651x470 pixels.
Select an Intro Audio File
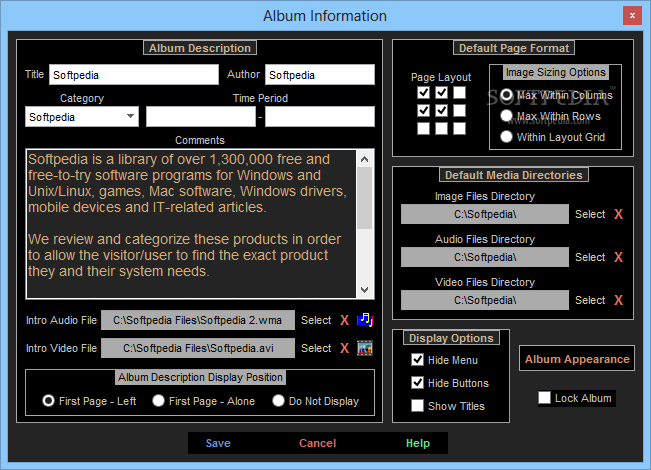point(316,320)
